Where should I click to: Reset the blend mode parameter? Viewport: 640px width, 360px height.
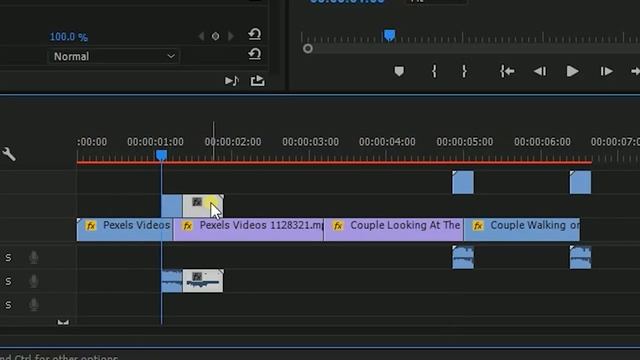tap(254, 54)
